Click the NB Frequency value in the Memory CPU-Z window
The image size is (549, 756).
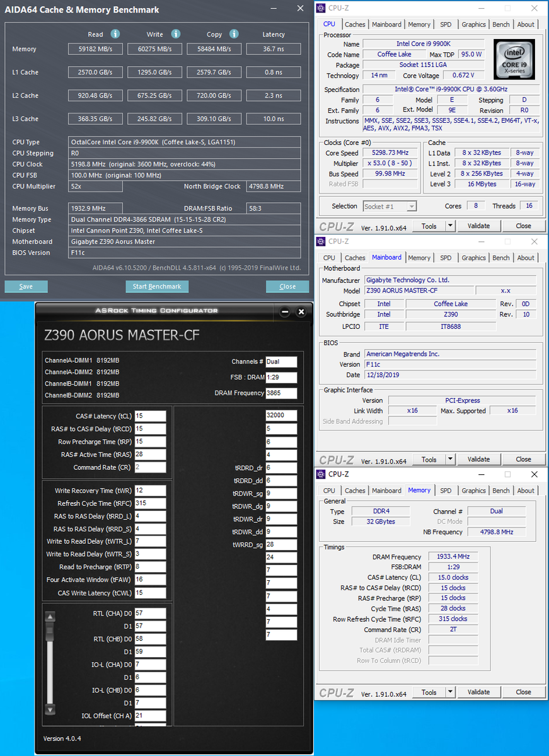click(496, 532)
